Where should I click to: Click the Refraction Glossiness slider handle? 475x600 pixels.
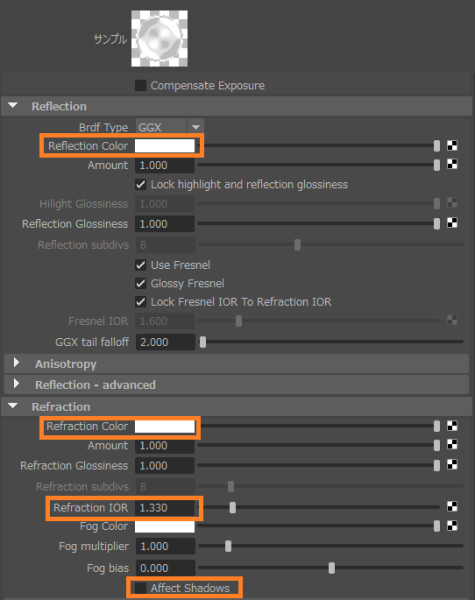437,465
